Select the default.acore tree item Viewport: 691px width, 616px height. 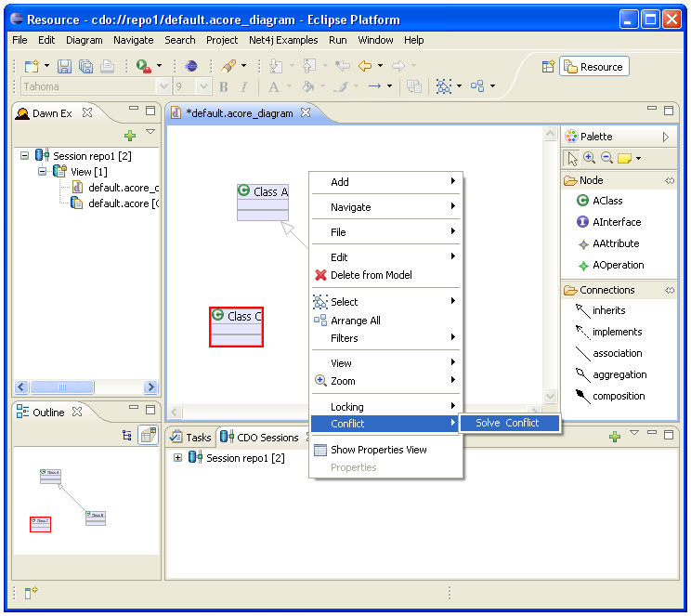[x=114, y=203]
